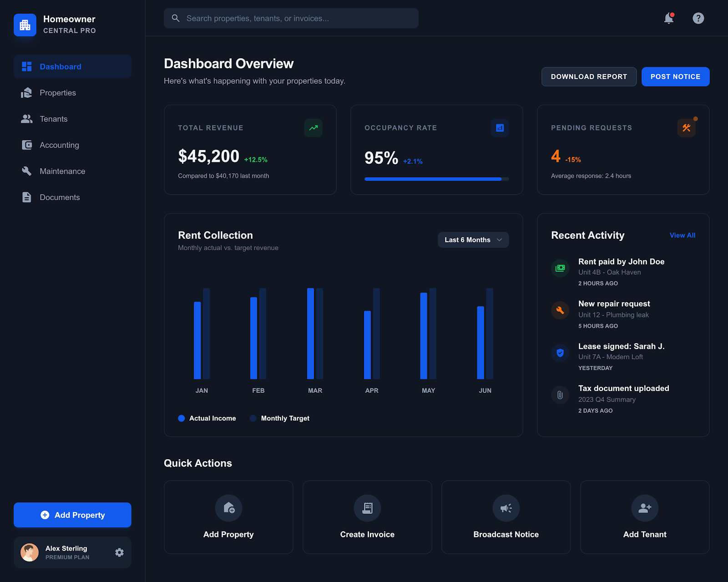The height and width of the screenshot is (582, 728).
Task: Toggle the Actual Income legend item
Action: [x=207, y=418]
